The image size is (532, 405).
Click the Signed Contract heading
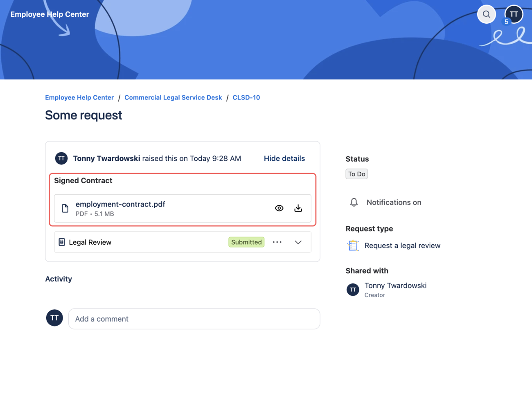(x=83, y=180)
